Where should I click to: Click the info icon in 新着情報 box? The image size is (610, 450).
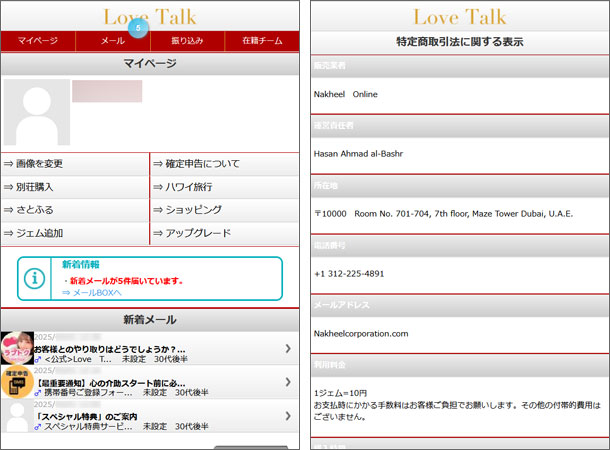(35, 278)
